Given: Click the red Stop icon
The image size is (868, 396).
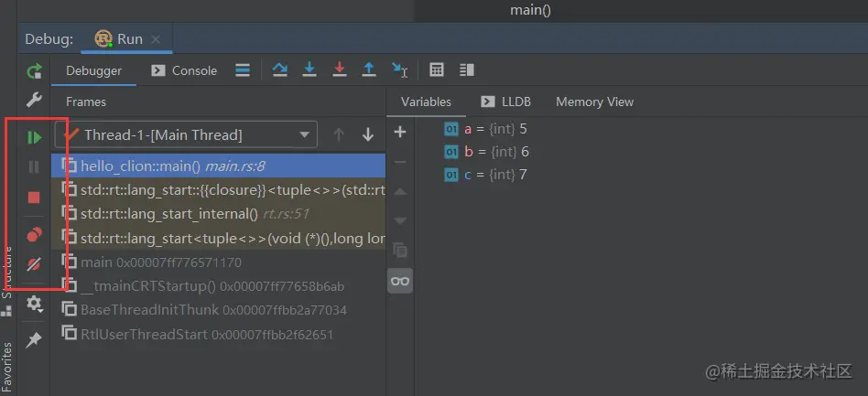Looking at the screenshot, I should tap(34, 198).
